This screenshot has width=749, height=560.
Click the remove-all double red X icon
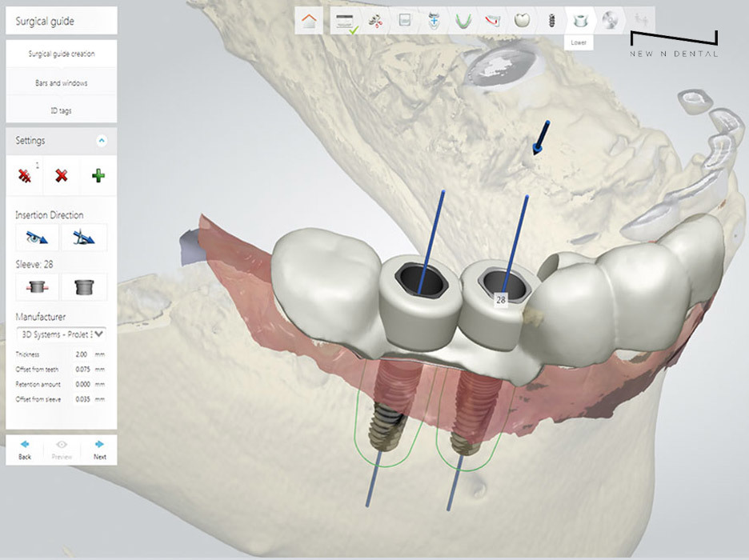pyautogui.click(x=26, y=175)
